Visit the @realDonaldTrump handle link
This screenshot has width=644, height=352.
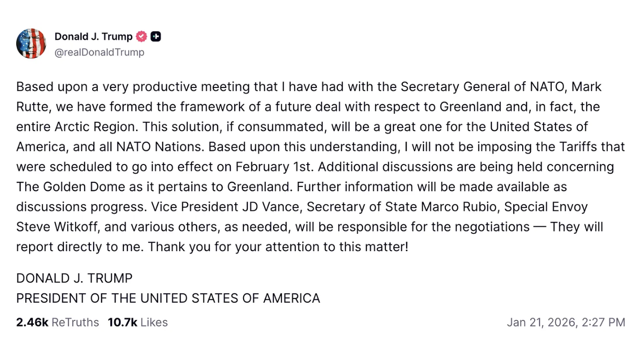[99, 52]
